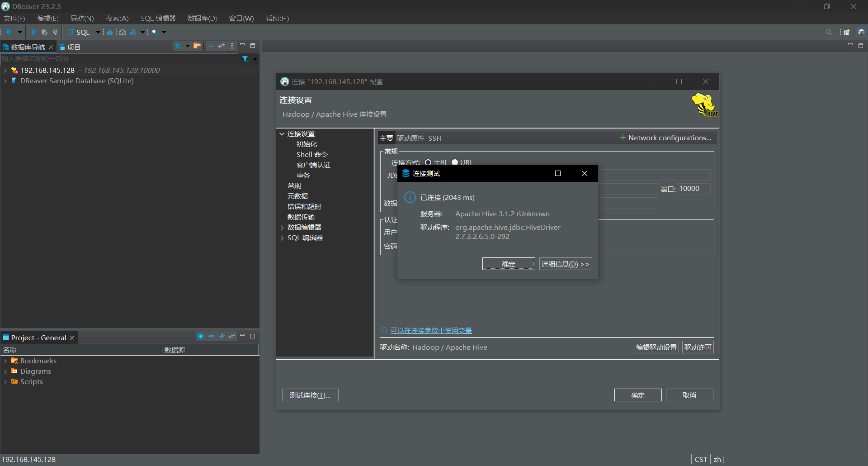The width and height of the screenshot is (868, 466).
Task: Expand Scripts folder in Project panel
Action: (x=5, y=382)
